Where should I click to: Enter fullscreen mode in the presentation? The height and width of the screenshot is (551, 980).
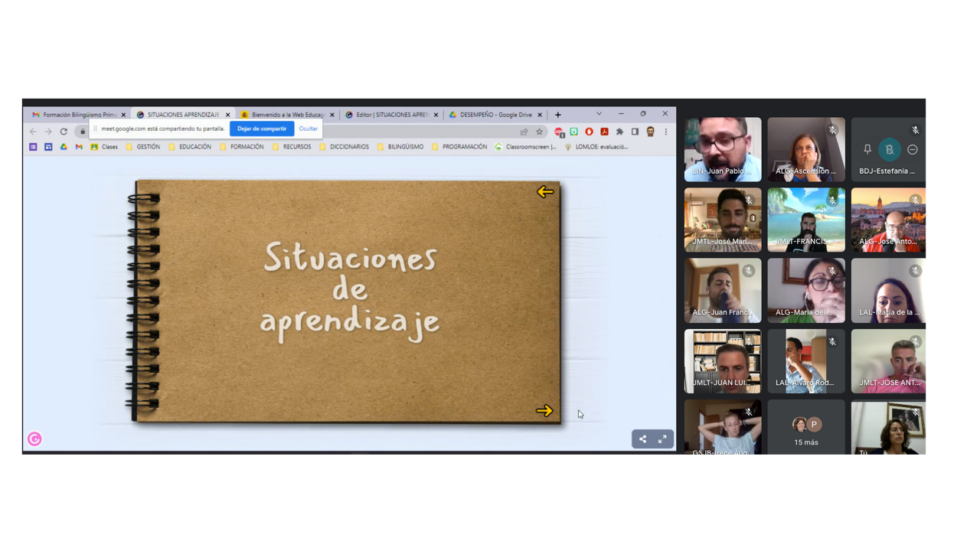point(662,439)
